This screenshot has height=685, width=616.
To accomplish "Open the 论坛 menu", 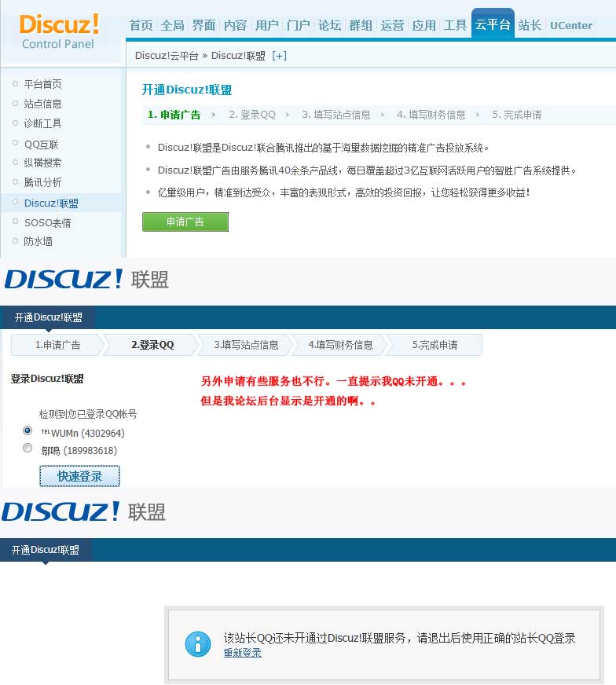I will click(x=330, y=25).
